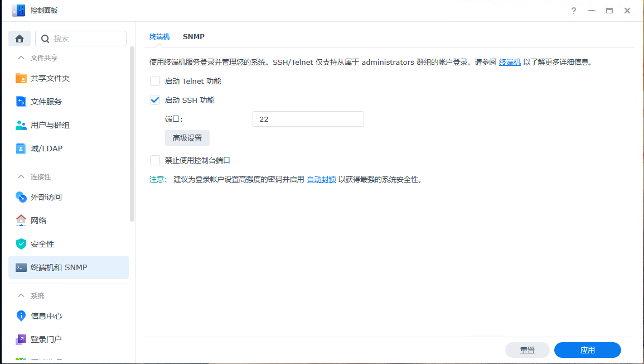Click the 终端机和 SNMP terminal icon
Viewport: 644px width, 364px height.
21,267
